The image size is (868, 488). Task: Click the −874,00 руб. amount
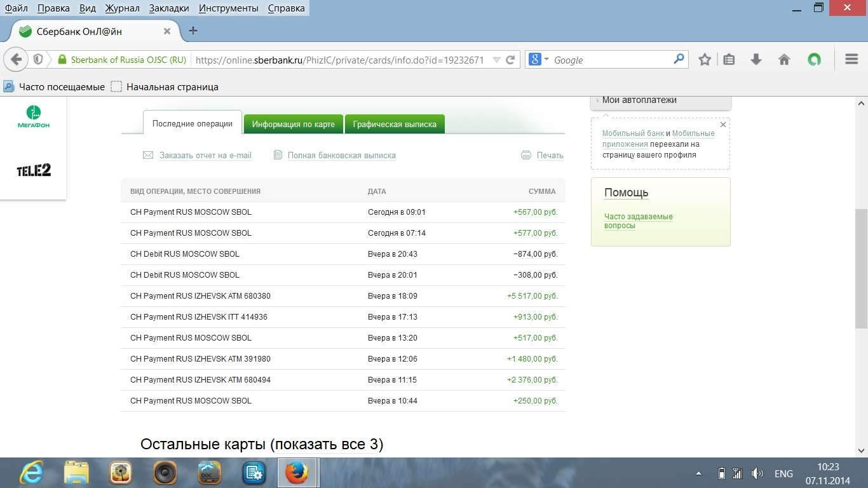[535, 254]
